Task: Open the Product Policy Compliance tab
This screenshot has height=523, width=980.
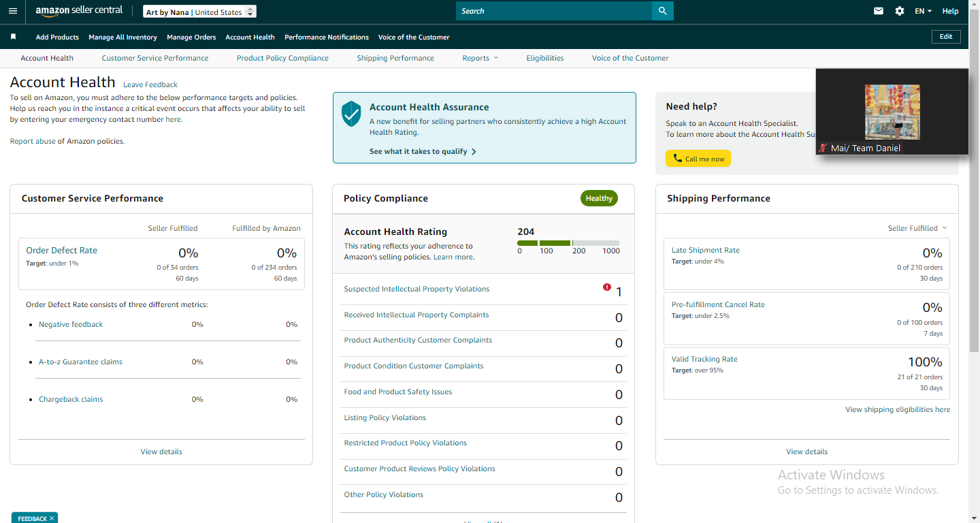Action: tap(282, 58)
